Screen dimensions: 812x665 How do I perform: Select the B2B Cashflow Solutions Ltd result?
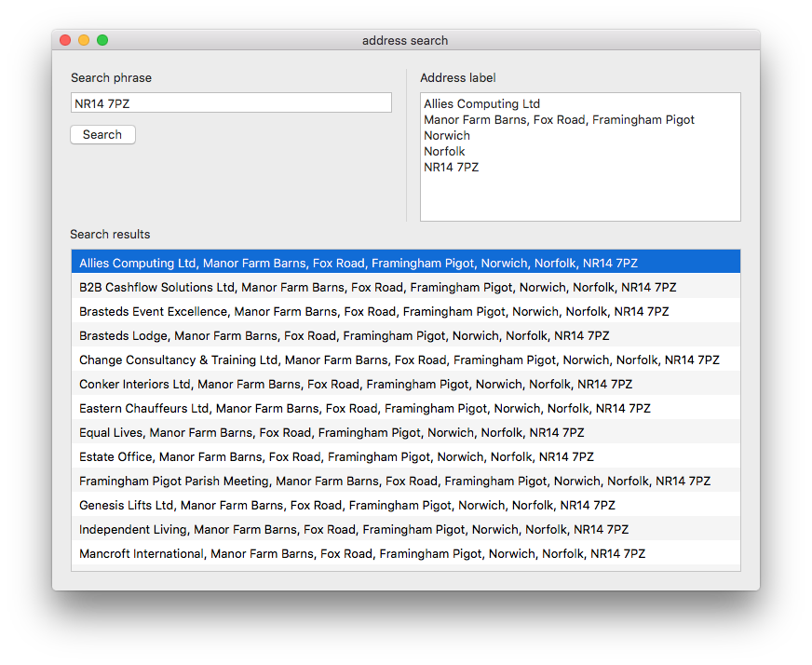pos(406,287)
